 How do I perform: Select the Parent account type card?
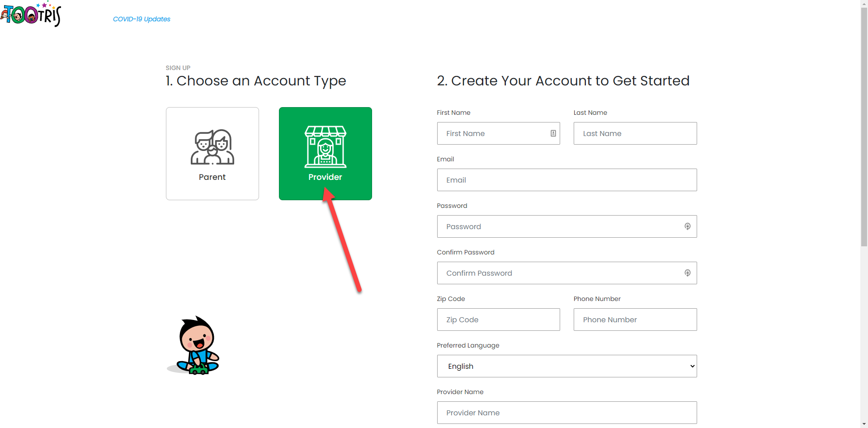click(212, 154)
